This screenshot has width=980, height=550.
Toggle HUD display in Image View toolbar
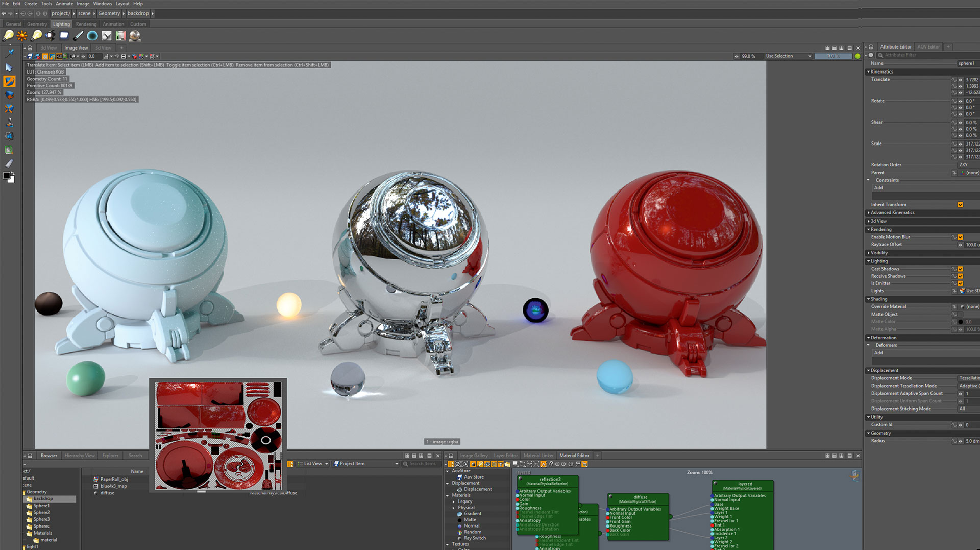[59, 56]
